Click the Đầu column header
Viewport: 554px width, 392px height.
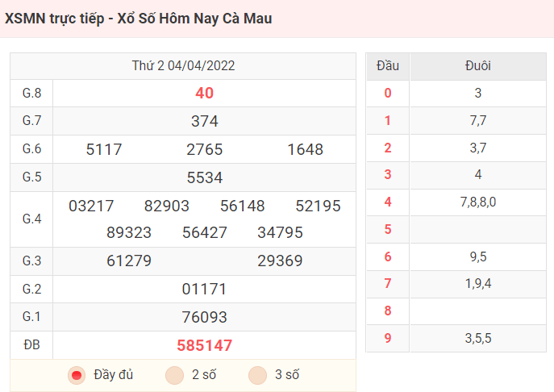[x=388, y=66]
